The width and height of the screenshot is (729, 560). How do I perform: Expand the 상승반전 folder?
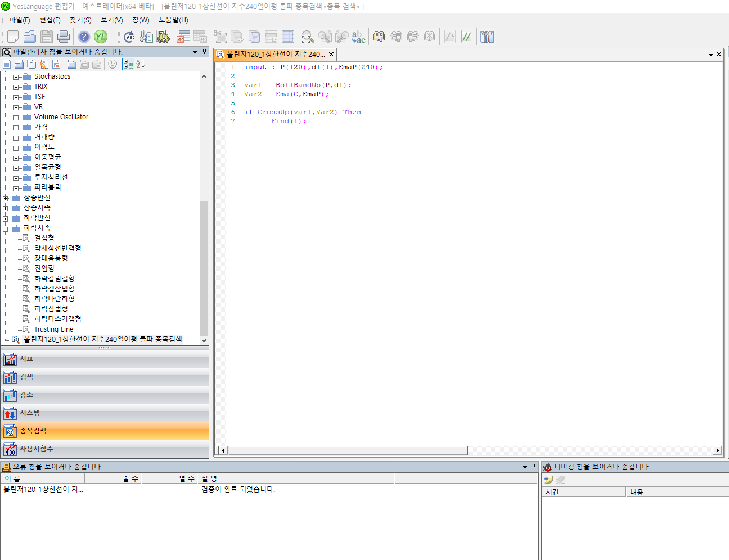click(6, 198)
